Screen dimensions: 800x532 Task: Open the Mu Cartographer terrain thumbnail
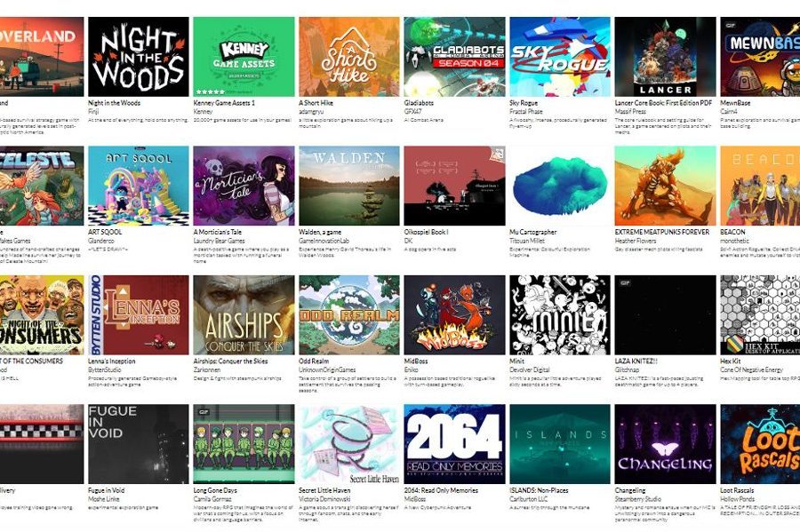click(x=560, y=186)
